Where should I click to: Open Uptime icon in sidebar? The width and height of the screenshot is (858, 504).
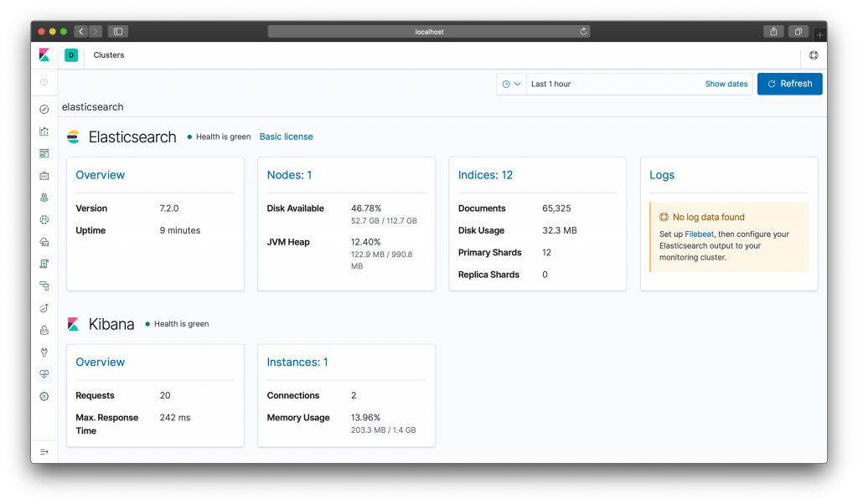tap(44, 308)
